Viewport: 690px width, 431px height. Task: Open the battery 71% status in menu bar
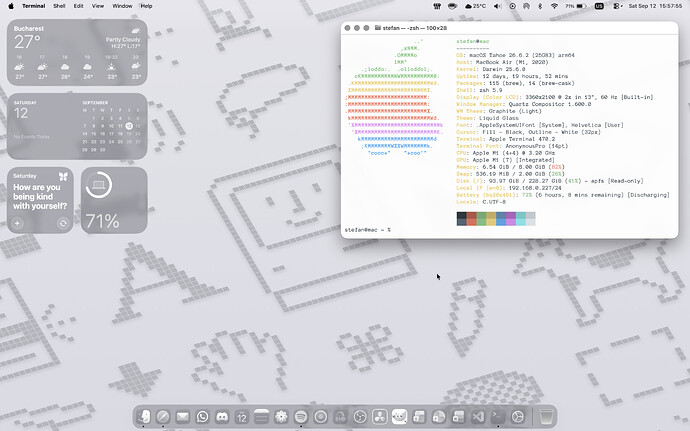coord(576,6)
